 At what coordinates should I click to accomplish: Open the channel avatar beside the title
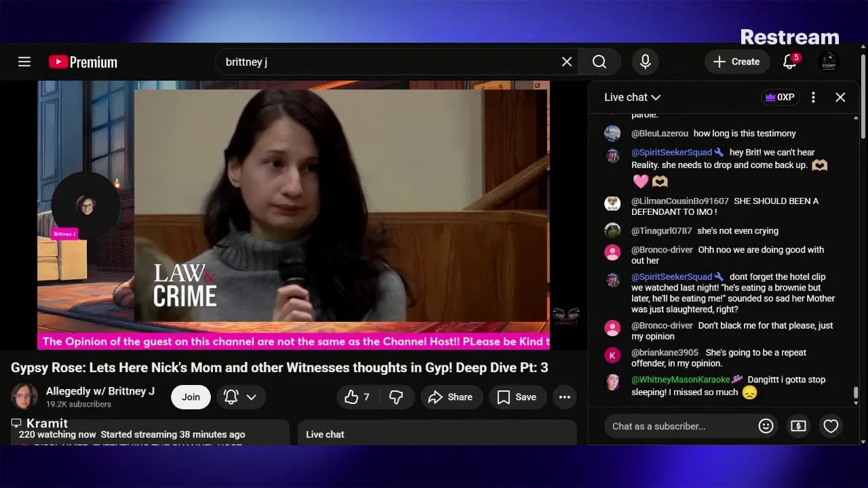click(x=24, y=396)
